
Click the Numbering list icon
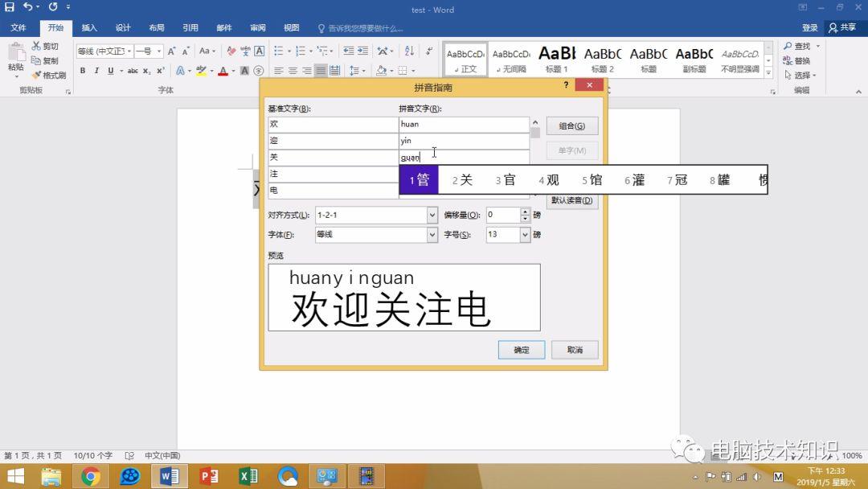pos(300,51)
